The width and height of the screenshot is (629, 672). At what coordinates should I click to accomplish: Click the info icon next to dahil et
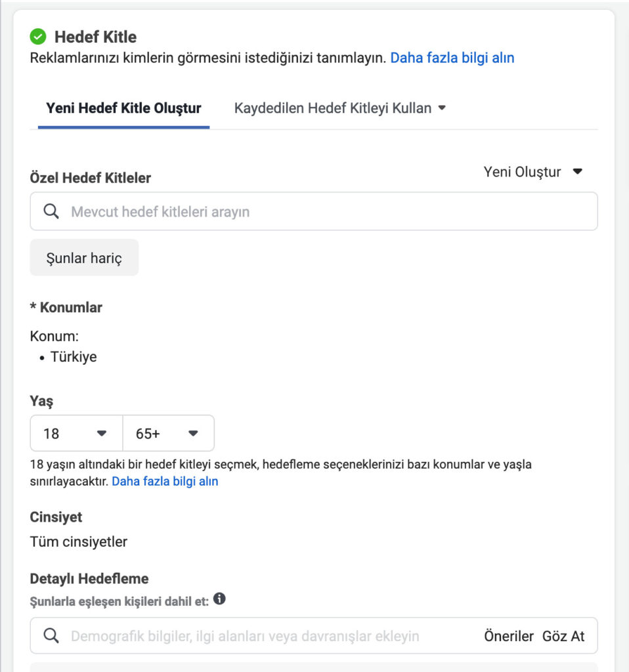(219, 598)
